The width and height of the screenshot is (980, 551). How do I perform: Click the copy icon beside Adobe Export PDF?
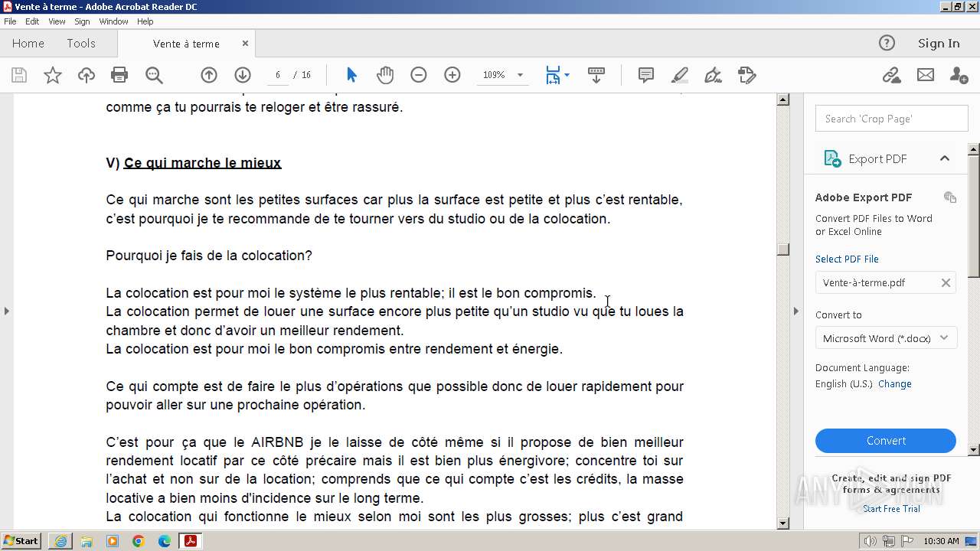click(950, 197)
